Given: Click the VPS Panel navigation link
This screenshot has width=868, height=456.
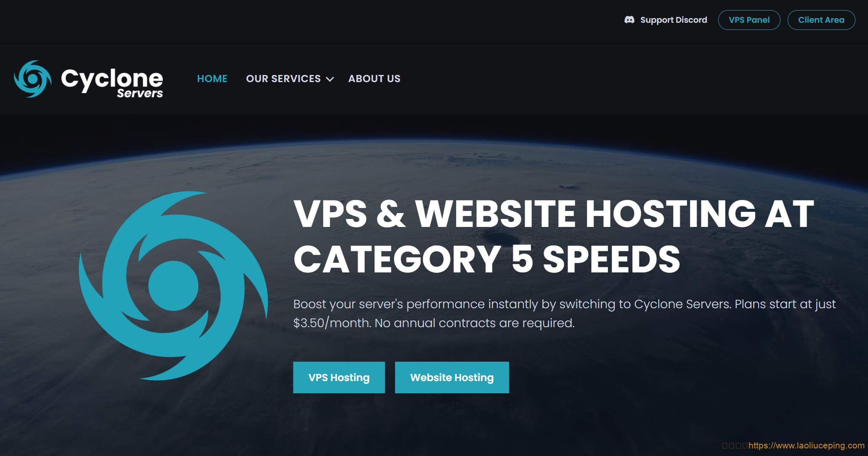Looking at the screenshot, I should (750, 21).
